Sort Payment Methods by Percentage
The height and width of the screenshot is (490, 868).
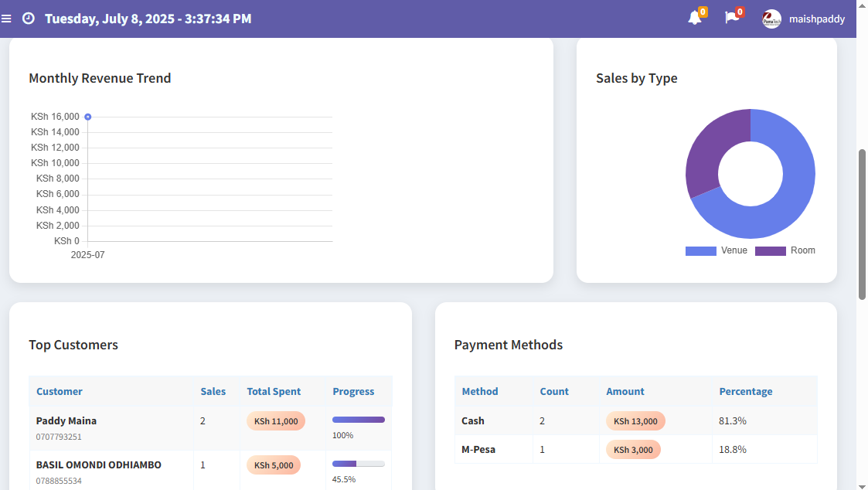746,391
